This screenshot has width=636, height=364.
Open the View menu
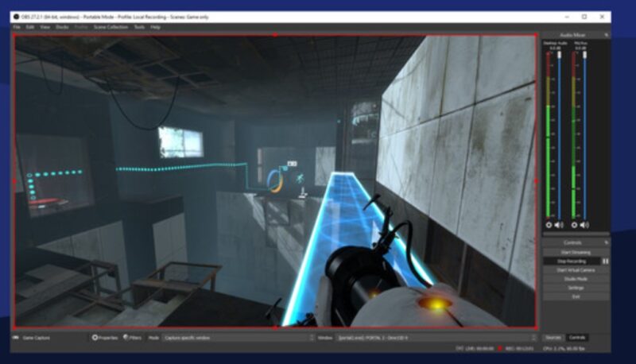tap(45, 27)
